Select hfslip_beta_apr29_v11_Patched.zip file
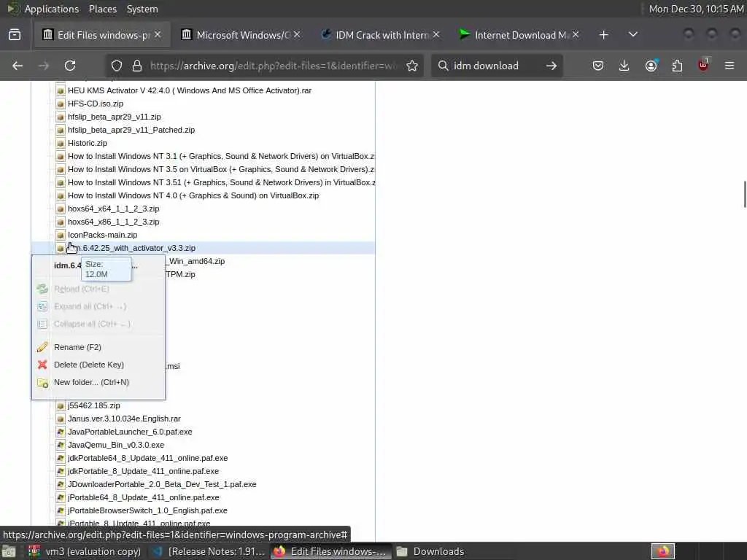Image resolution: width=747 pixels, height=560 pixels. pyautogui.click(x=131, y=130)
